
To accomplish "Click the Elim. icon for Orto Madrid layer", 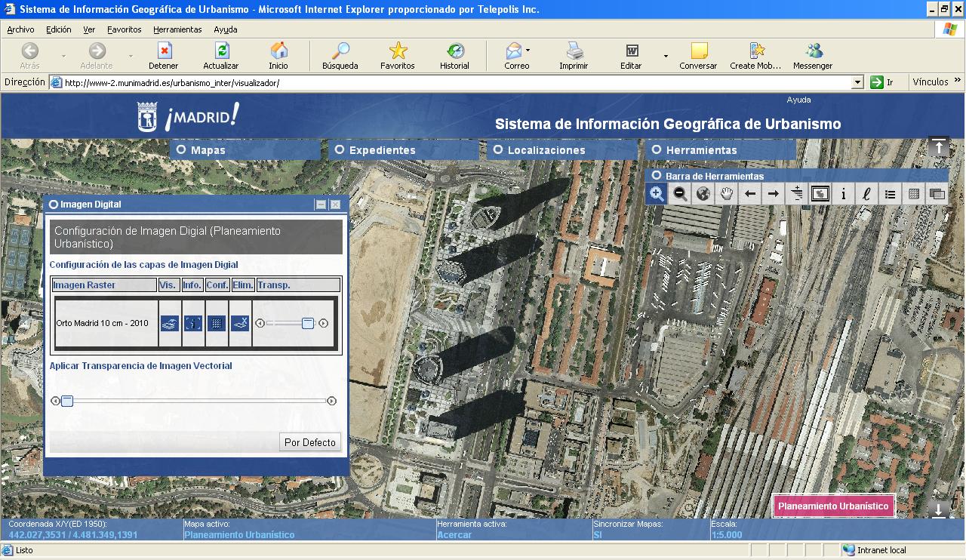I will click(240, 323).
